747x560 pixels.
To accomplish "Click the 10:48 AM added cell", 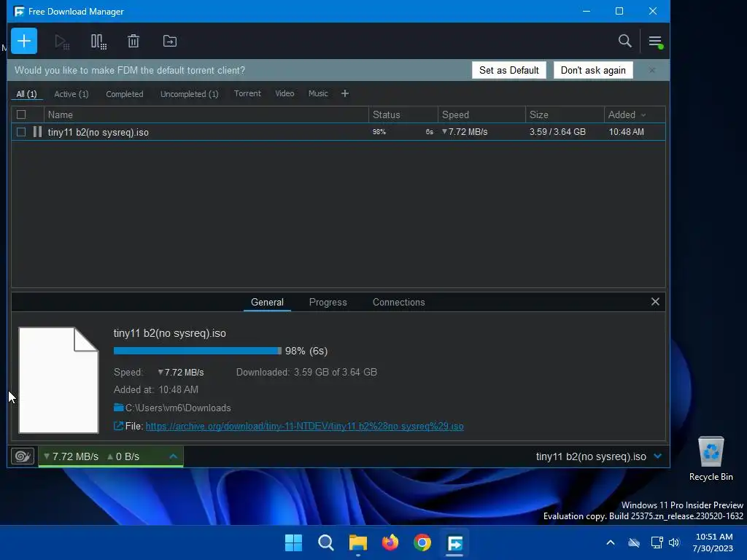I will (x=627, y=132).
